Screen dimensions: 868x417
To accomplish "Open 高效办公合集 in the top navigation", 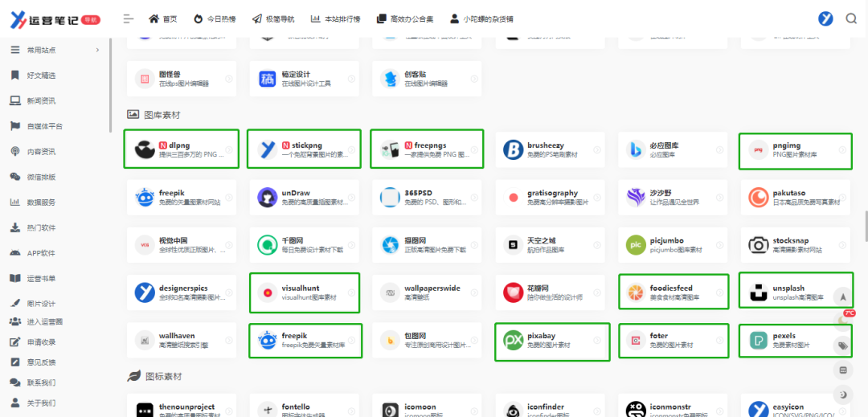I will (404, 18).
